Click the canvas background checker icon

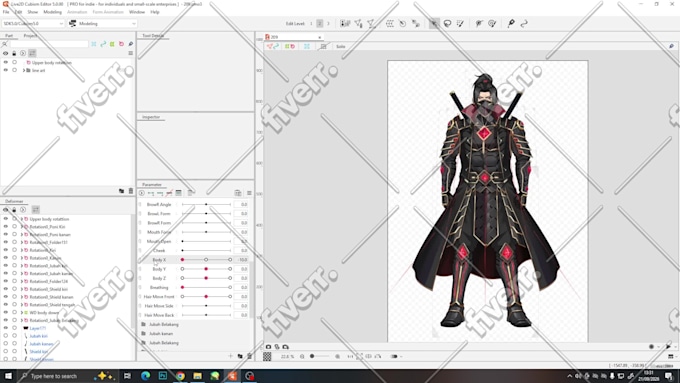coord(267,357)
